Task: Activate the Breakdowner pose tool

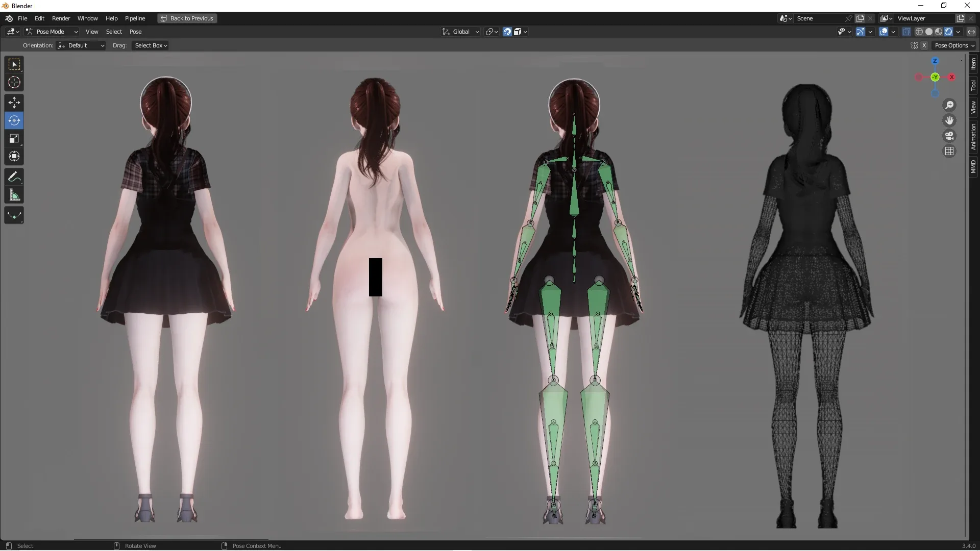Action: pyautogui.click(x=14, y=215)
